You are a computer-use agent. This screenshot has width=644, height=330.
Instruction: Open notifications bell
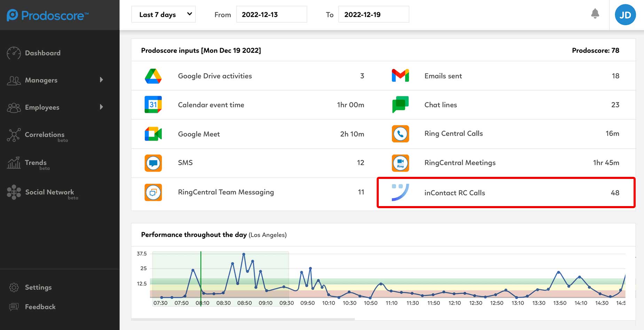[x=595, y=14]
